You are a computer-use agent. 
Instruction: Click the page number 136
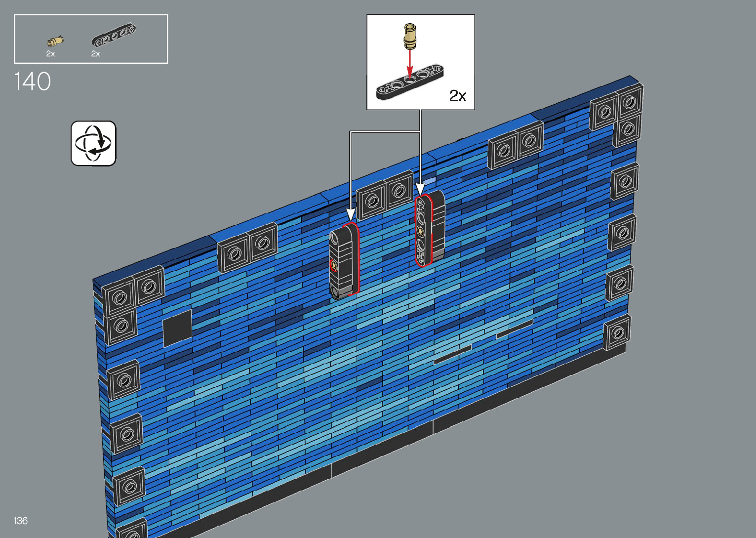(21, 521)
